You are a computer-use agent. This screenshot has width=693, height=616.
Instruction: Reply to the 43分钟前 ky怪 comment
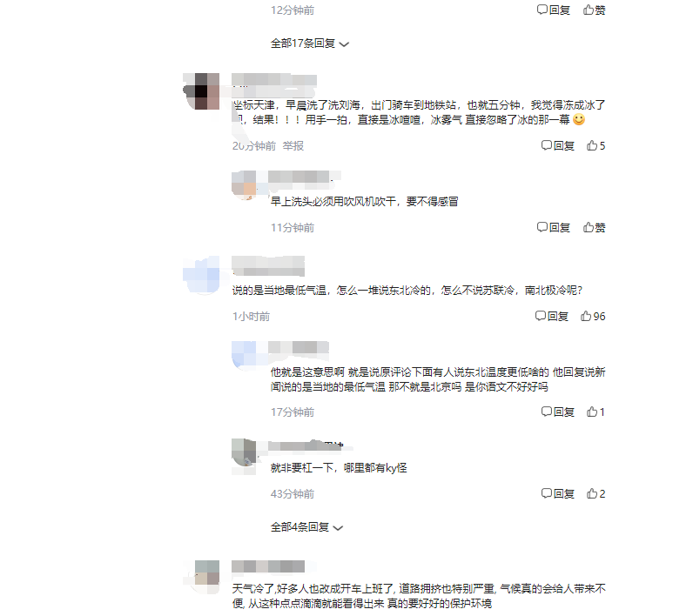click(x=558, y=493)
